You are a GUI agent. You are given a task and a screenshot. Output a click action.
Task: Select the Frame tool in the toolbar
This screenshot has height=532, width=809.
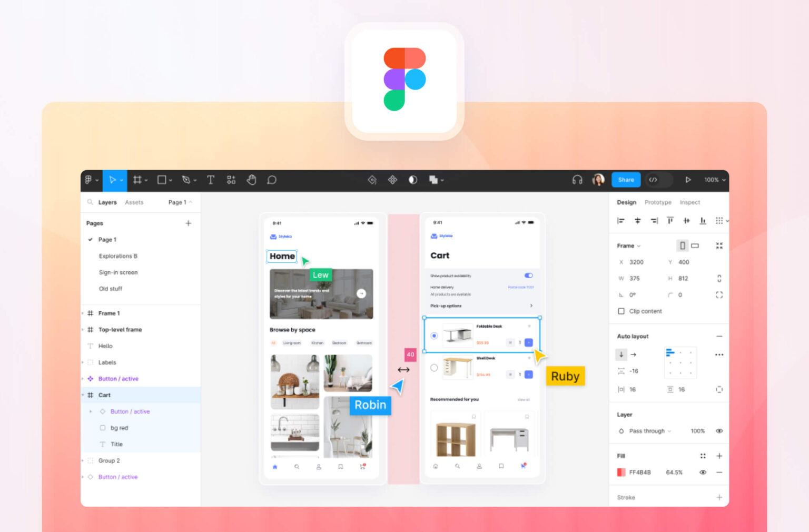click(x=137, y=180)
